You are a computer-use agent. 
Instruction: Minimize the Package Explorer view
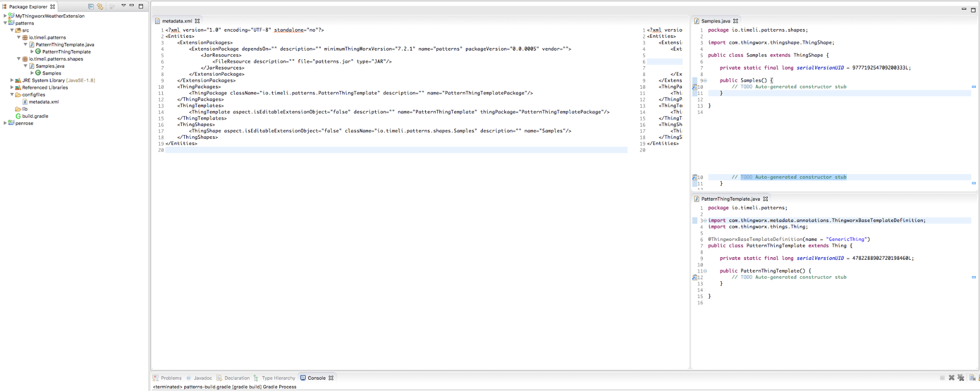[x=132, y=6]
